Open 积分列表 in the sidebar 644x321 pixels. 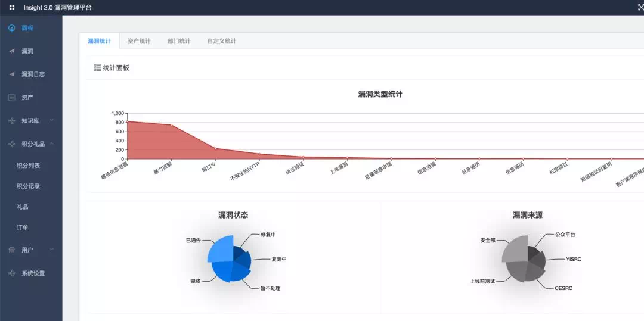click(28, 166)
